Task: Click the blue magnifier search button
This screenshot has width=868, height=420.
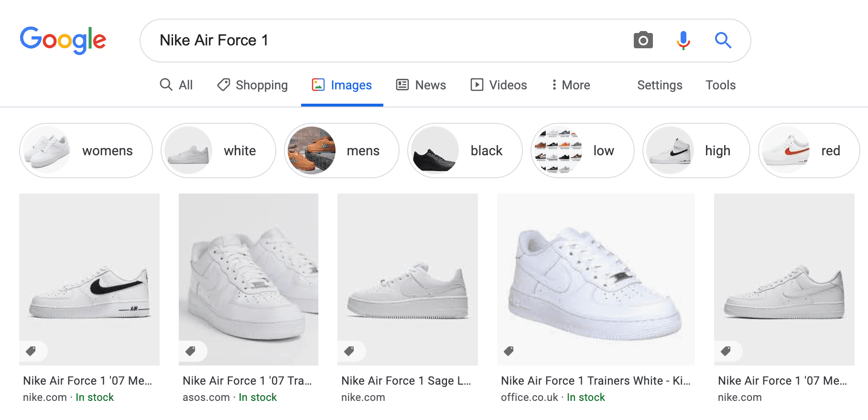Action: (723, 40)
